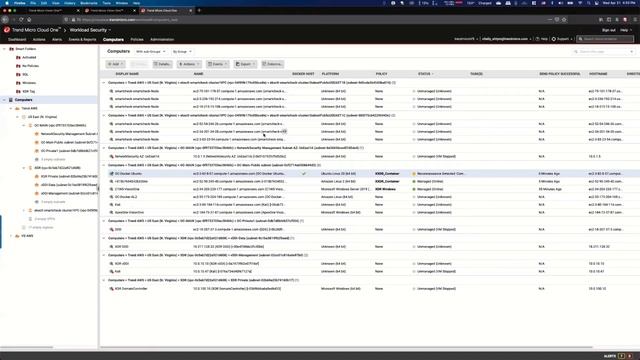Open the Policies tab
Viewport: 640px width, 360px height.
tap(137, 40)
